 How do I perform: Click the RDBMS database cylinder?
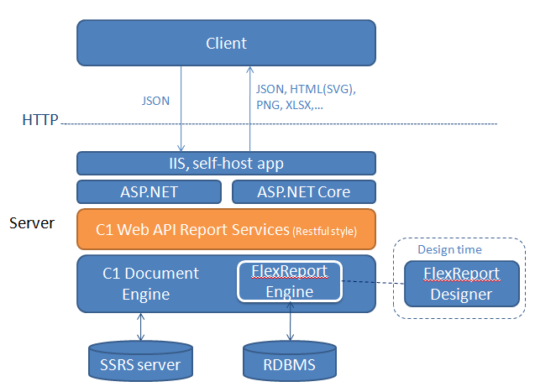[x=290, y=361]
